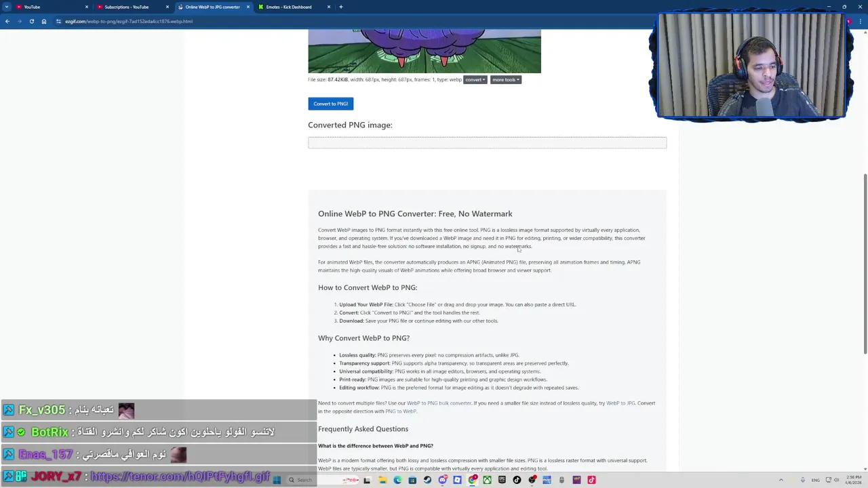Open network and volume quick settings

[x=832, y=480]
